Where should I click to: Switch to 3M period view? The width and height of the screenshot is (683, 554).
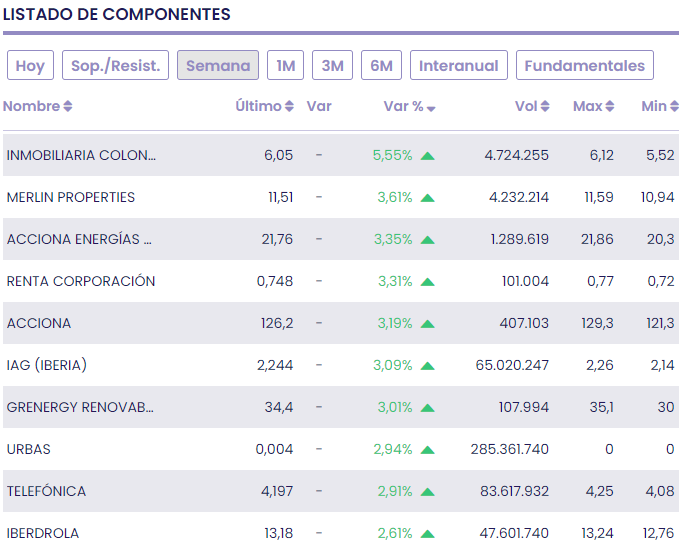(x=332, y=66)
